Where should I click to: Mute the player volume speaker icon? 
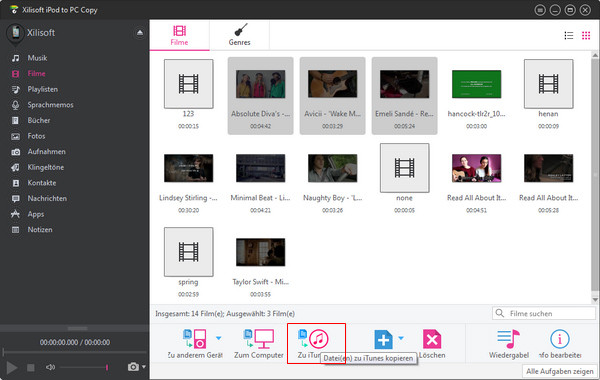(51, 367)
